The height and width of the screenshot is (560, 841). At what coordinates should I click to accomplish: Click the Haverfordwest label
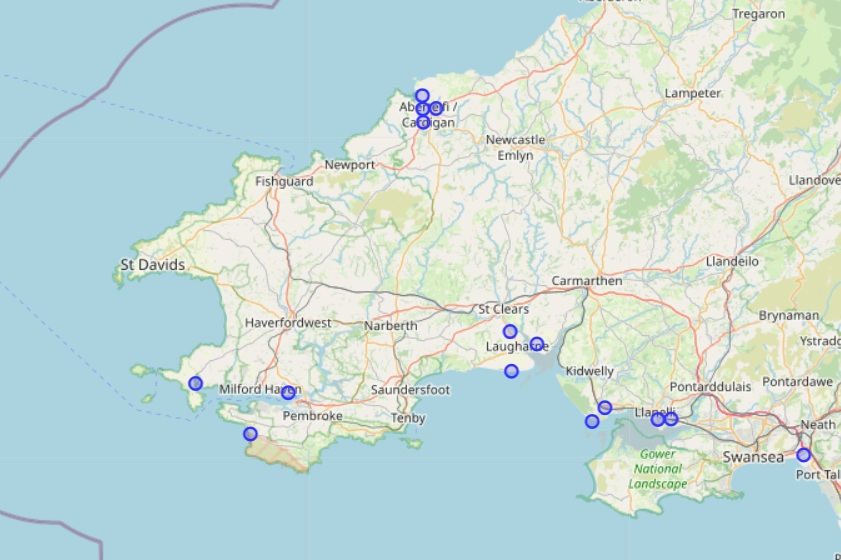coord(288,323)
